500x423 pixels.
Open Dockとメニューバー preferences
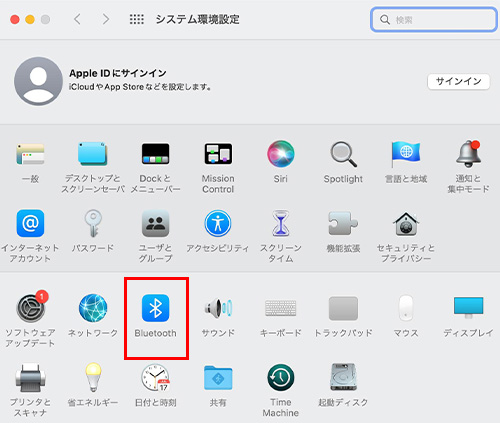tap(155, 154)
